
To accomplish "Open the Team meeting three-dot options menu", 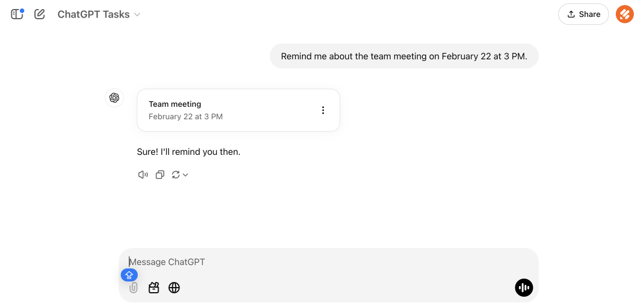I will [323, 110].
